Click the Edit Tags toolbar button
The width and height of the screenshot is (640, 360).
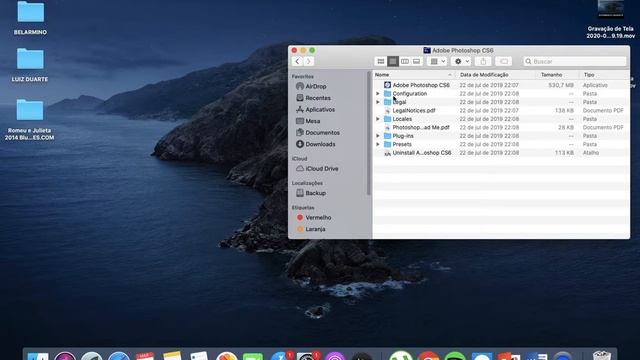504,61
